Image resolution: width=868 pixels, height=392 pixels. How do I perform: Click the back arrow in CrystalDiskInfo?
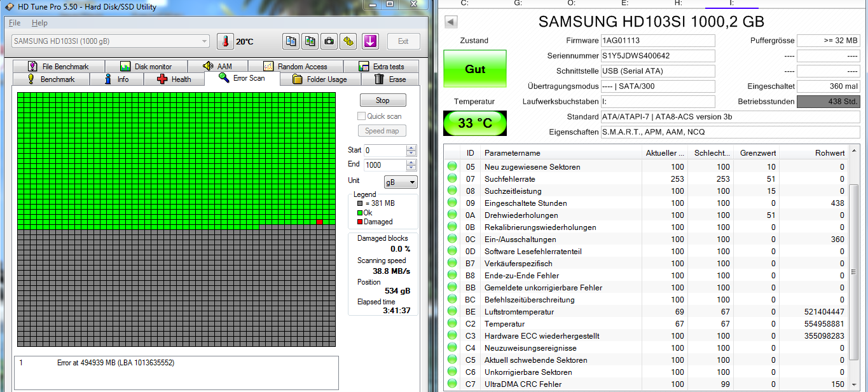pyautogui.click(x=450, y=22)
